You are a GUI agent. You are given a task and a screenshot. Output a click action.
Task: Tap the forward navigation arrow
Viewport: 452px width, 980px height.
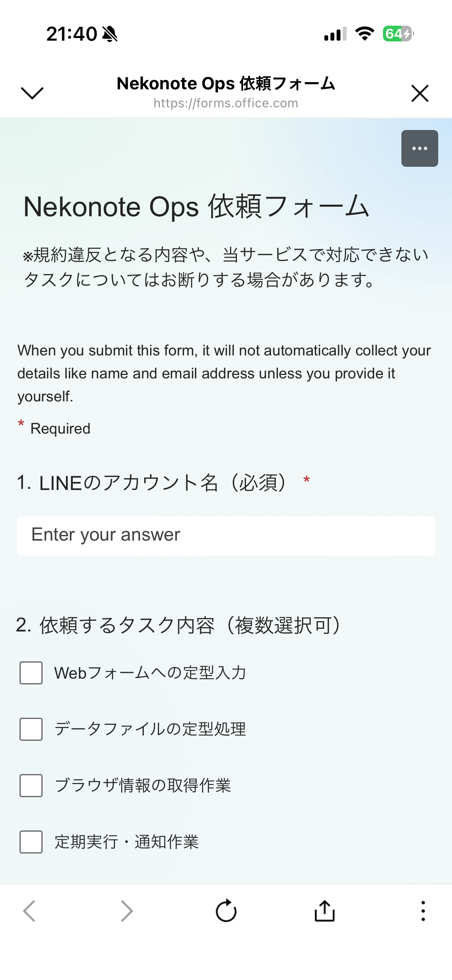coord(127,911)
